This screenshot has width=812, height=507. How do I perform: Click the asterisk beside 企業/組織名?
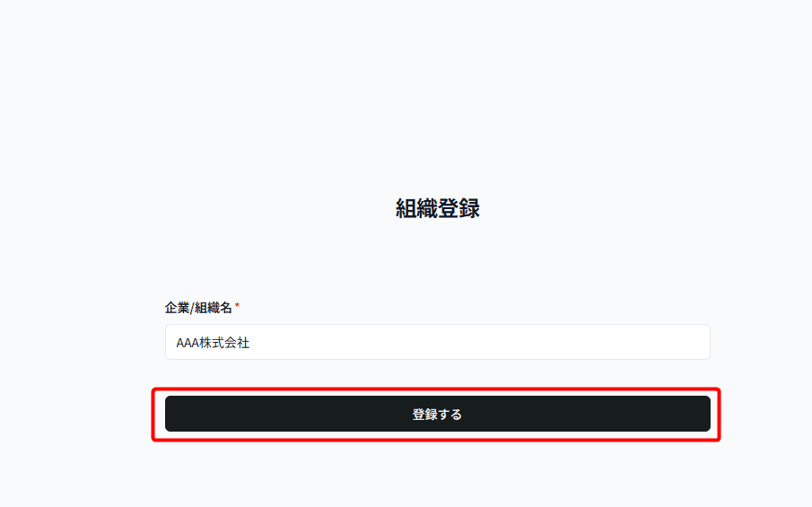237,306
